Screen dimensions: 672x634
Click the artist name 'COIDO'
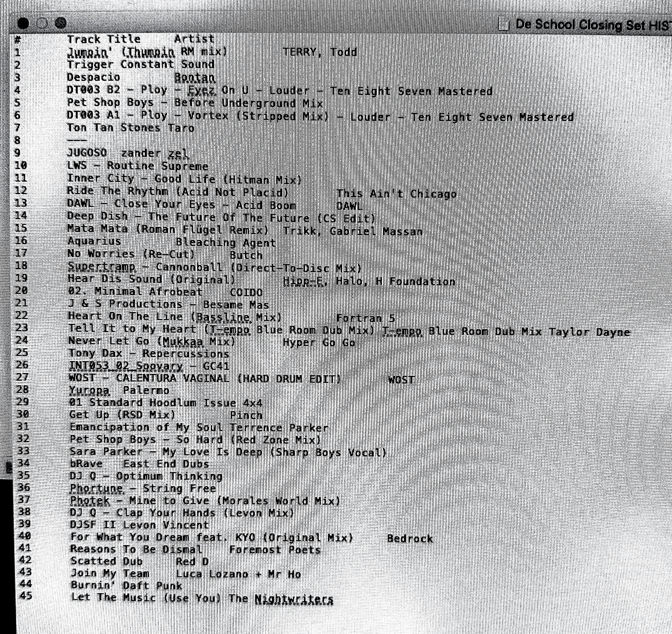coord(246,293)
